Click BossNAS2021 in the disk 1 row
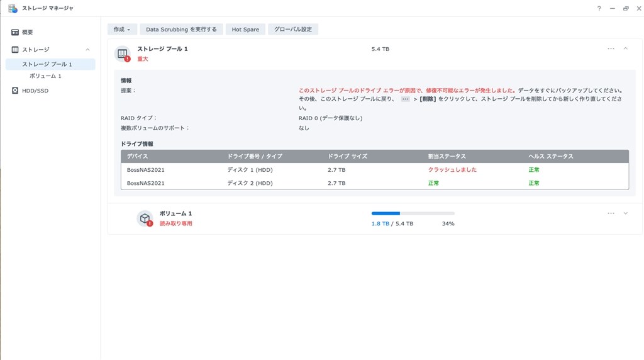Screen dimensions: 644x360 pos(145,170)
